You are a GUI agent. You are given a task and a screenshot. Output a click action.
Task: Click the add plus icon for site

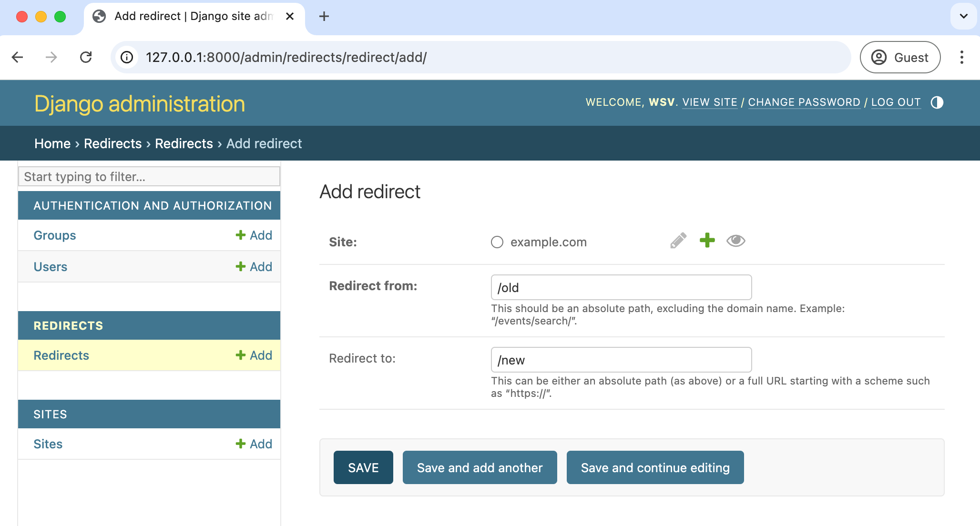[x=706, y=242]
